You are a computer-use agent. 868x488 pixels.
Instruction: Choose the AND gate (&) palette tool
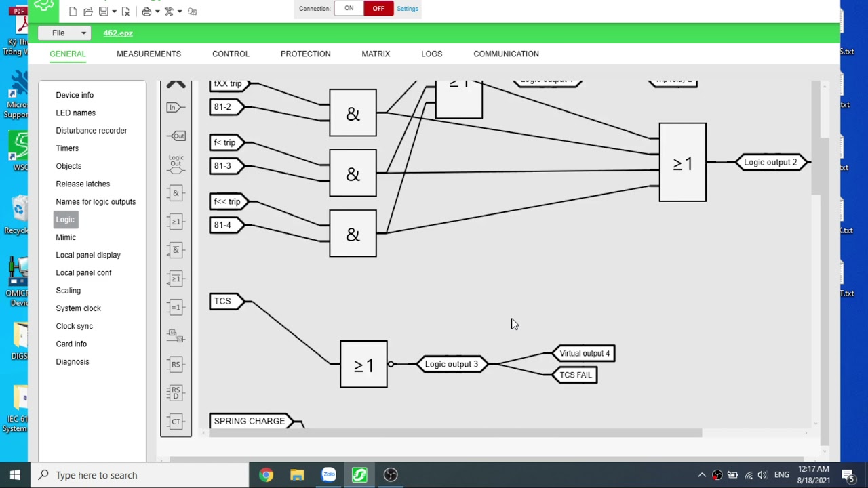point(176,193)
